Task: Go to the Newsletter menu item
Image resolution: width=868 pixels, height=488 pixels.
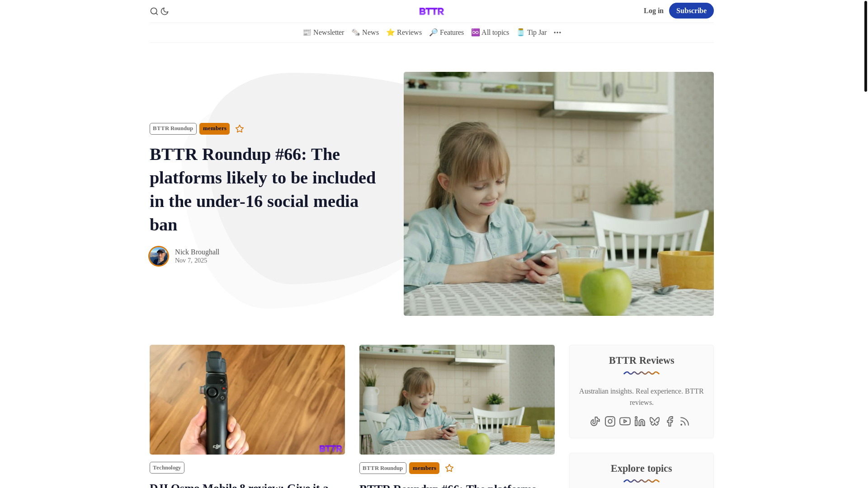Action: point(323,33)
